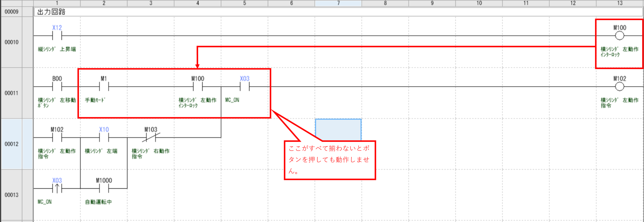Select row header 00010
The image size is (644, 222).
[x=12, y=42]
